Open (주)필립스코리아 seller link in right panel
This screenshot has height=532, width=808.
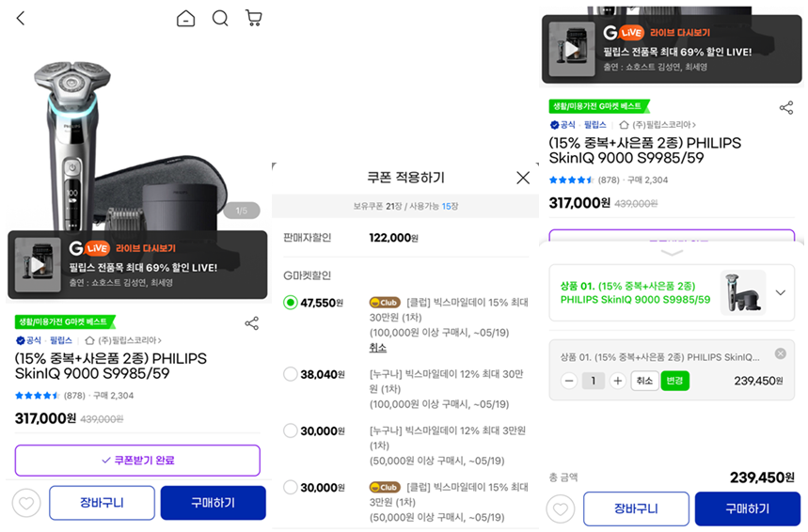point(657,125)
